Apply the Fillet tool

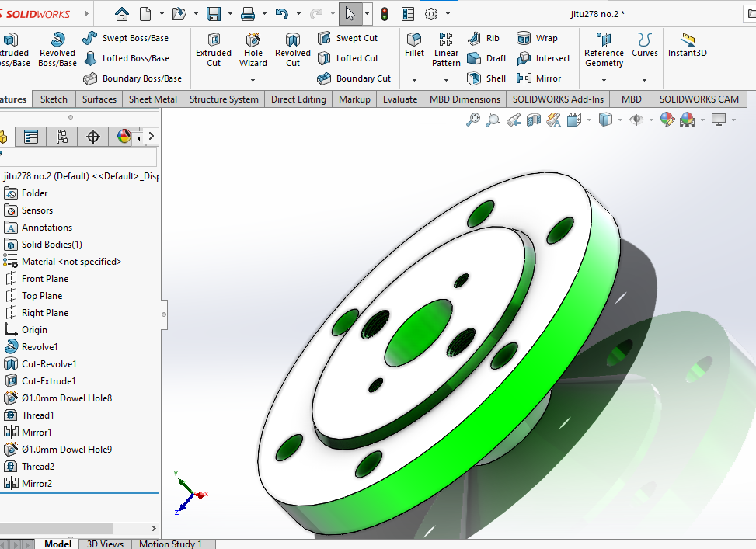tap(414, 45)
